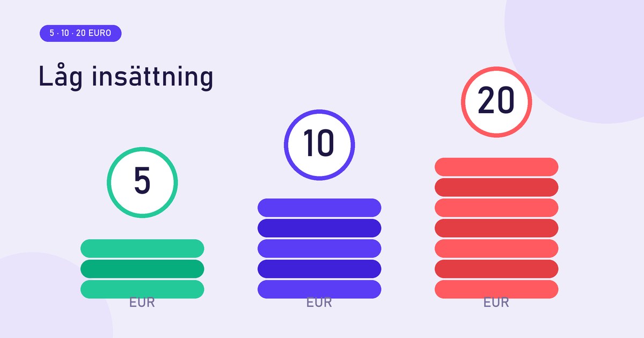Click the middle bar of red stack

point(496,228)
